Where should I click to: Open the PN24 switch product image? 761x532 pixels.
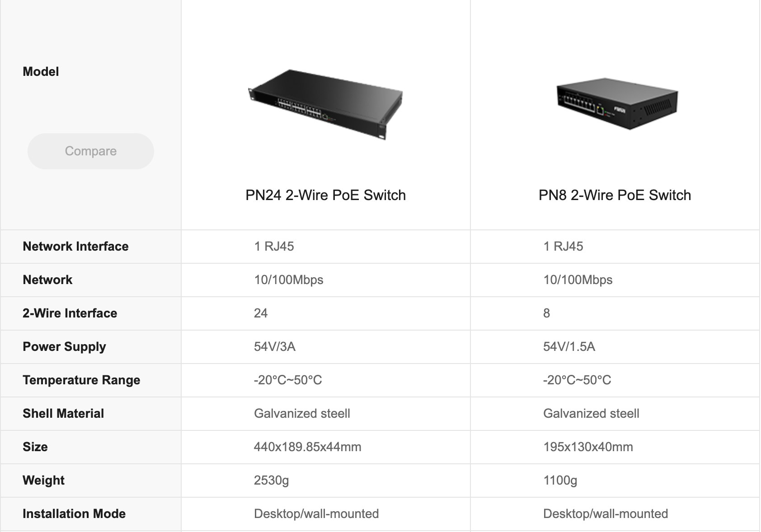tap(325, 105)
